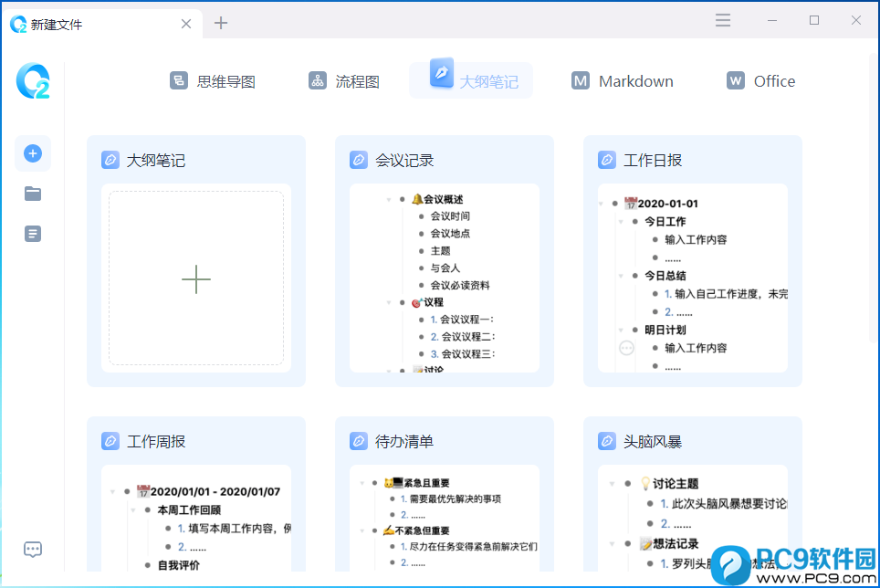The image size is (880, 588).
Task: Click the bell emoji next to 会议概述
Action: [417, 199]
